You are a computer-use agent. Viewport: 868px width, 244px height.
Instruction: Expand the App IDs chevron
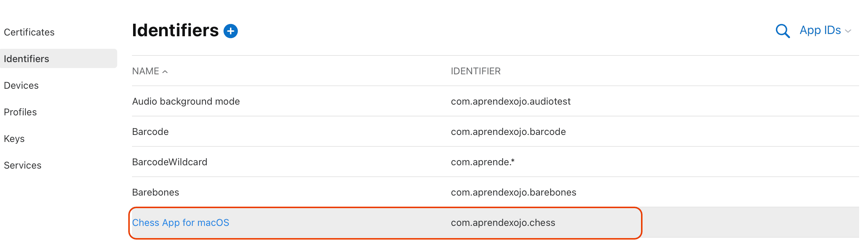848,31
